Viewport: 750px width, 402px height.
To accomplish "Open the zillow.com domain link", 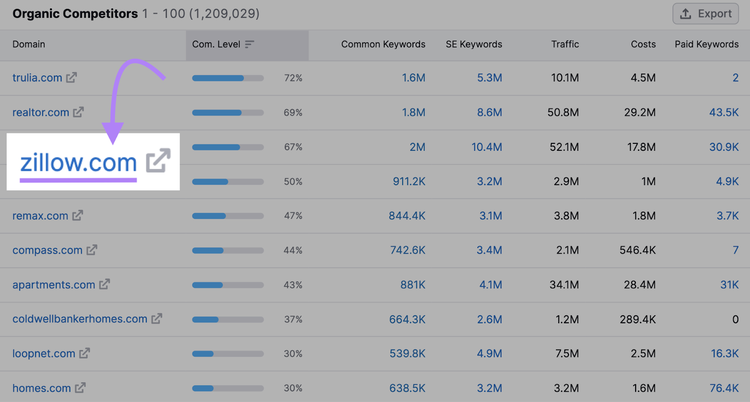I will tap(78, 163).
